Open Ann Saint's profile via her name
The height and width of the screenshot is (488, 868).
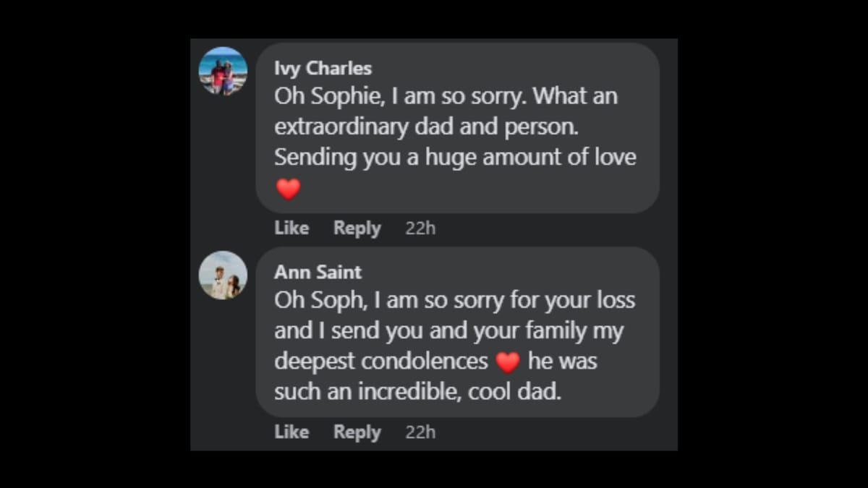point(318,273)
